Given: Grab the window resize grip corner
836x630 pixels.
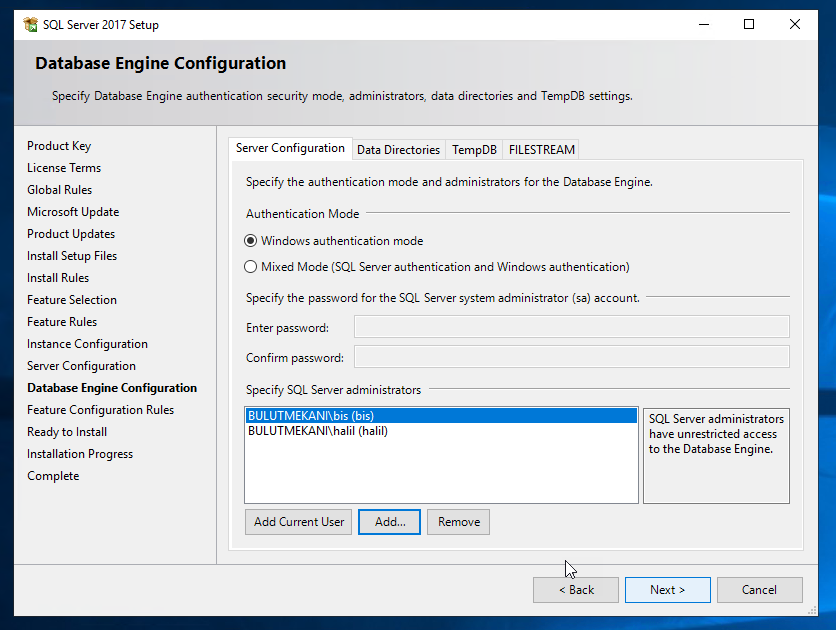Looking at the screenshot, I should pyautogui.click(x=812, y=611).
